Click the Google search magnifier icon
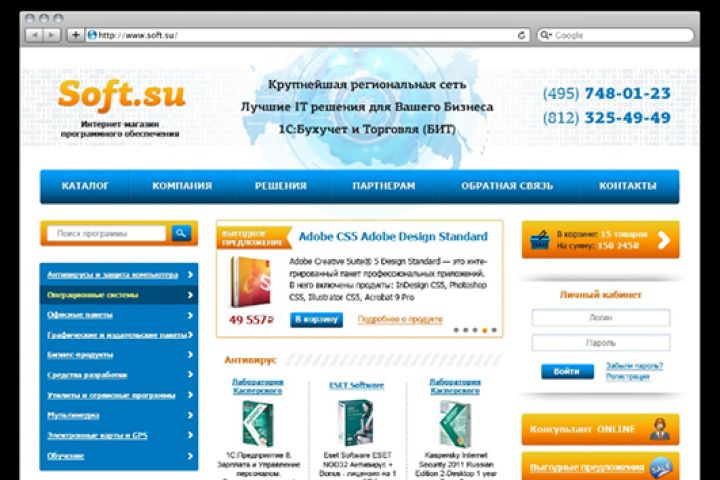Screen dimensions: 720x480 (545, 35)
